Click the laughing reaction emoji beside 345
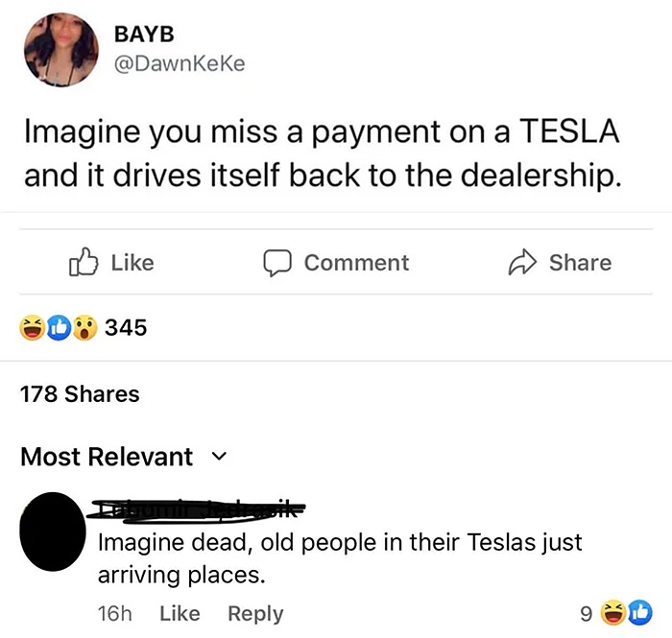 [x=32, y=327]
